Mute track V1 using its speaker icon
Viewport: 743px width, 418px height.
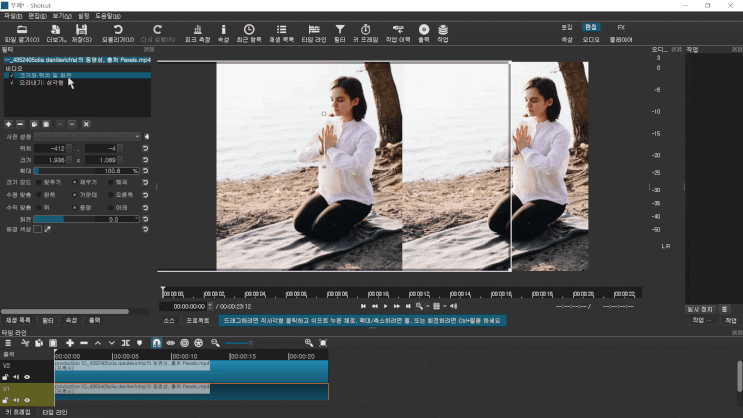pyautogui.click(x=16, y=400)
